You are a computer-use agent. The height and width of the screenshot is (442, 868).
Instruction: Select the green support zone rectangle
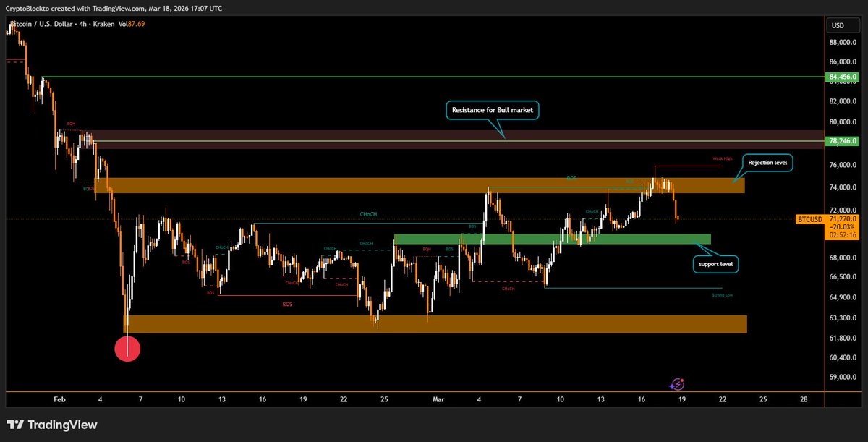point(552,239)
